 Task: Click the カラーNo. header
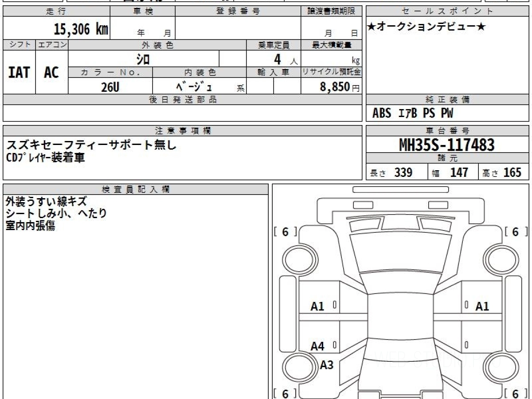110,72
